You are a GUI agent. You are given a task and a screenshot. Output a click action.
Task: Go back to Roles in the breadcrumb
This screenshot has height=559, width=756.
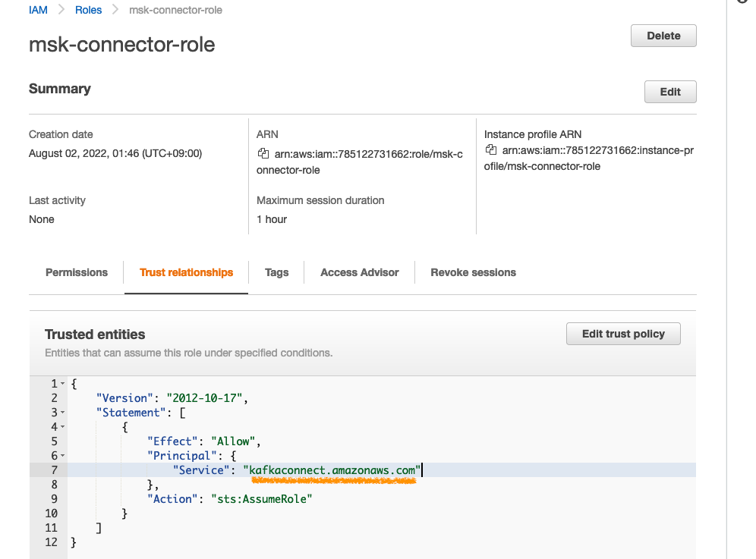[x=88, y=11]
